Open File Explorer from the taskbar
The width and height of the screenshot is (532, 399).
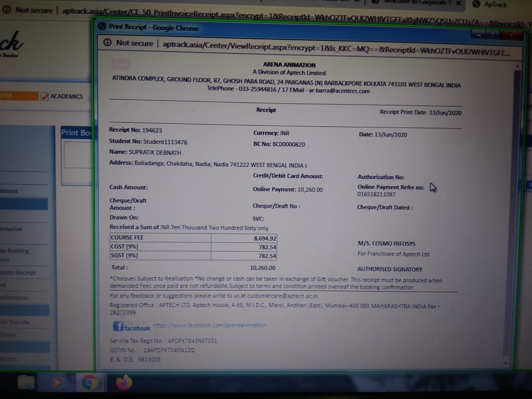click(x=26, y=383)
